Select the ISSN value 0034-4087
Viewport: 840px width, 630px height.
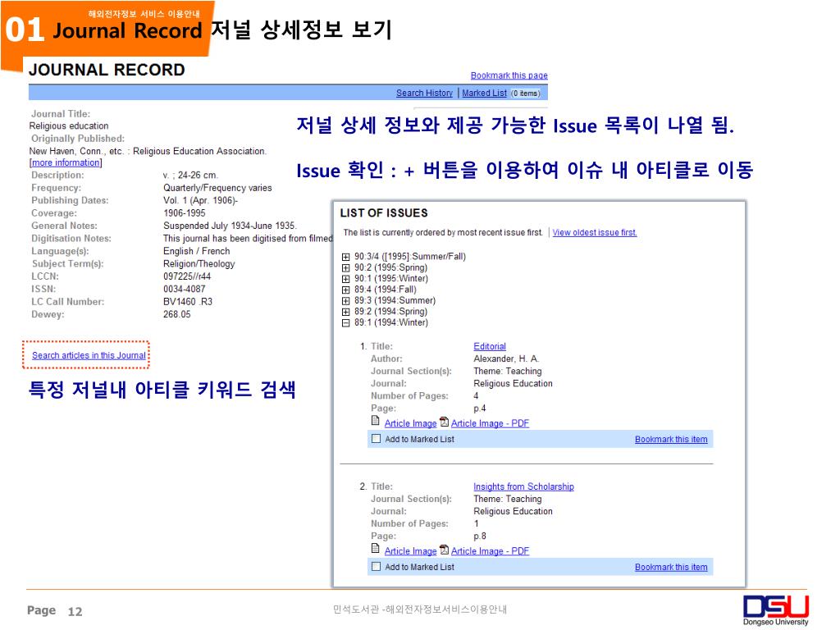coord(185,290)
